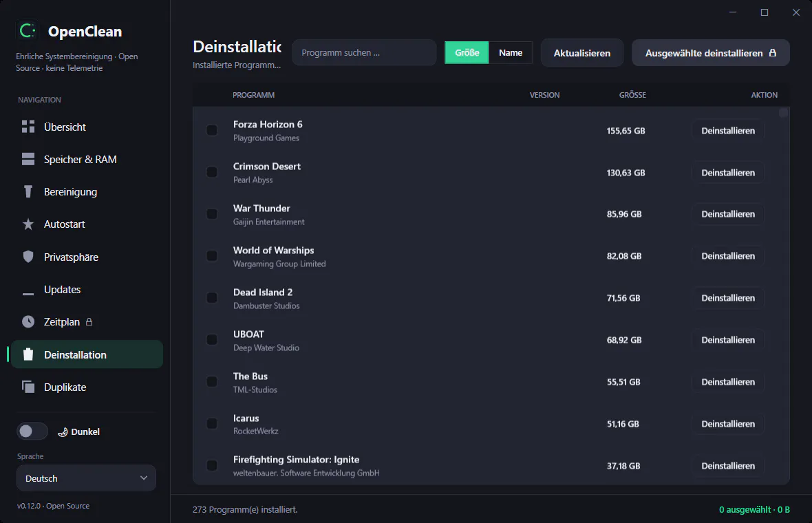Click the Playground Games publisher text

[266, 138]
